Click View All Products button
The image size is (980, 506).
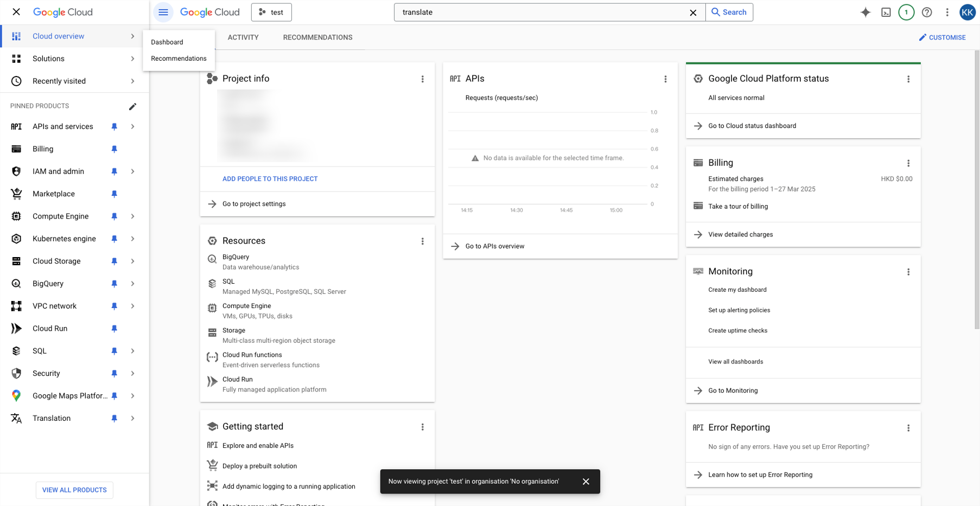[74, 490]
